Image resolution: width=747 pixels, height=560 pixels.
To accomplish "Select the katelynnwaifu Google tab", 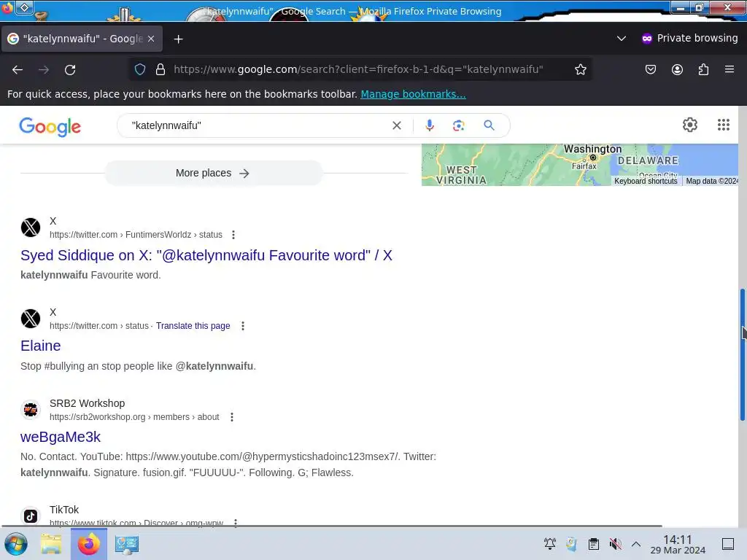I will 82,39.
